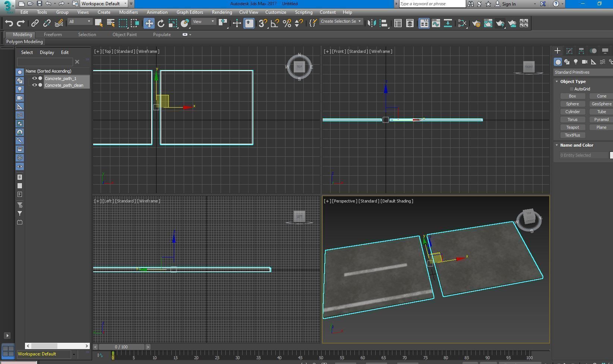Activate Select and Scale tool
Viewport: 613px width, 364px height.
[x=173, y=23]
